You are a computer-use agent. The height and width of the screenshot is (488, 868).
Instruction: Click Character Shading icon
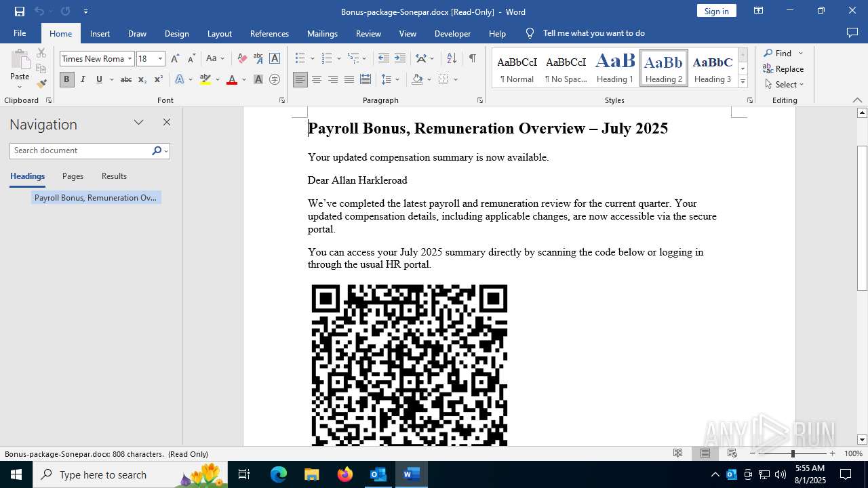pyautogui.click(x=258, y=79)
